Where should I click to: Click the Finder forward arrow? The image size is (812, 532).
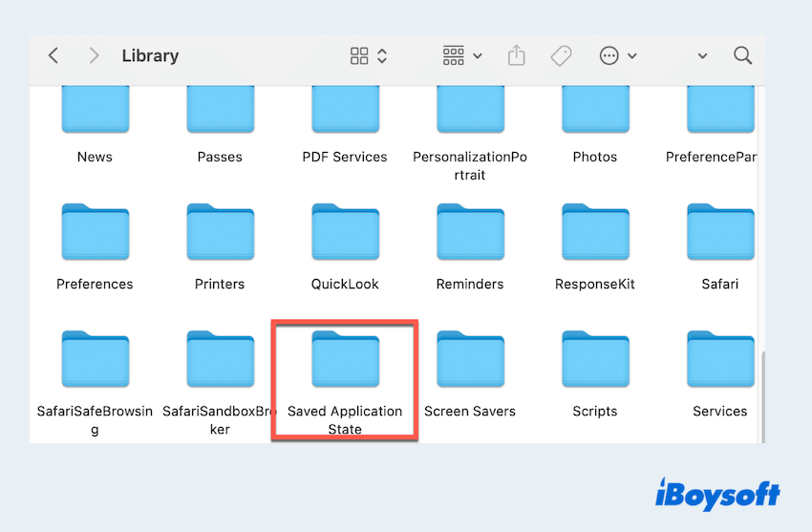pos(94,56)
